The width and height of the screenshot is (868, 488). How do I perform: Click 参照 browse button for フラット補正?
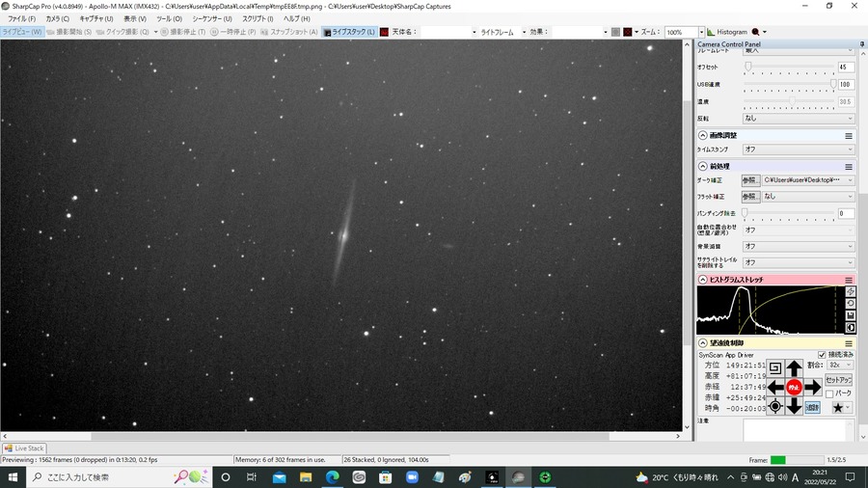(x=750, y=197)
